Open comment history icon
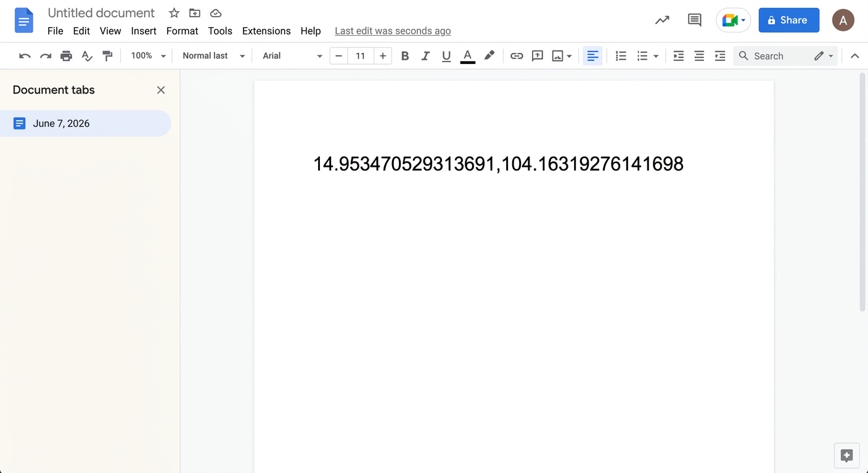Viewport: 868px width, 473px height. coord(695,20)
